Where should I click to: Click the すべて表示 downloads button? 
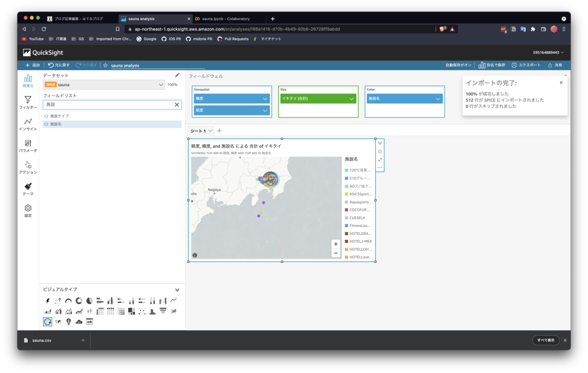point(546,340)
